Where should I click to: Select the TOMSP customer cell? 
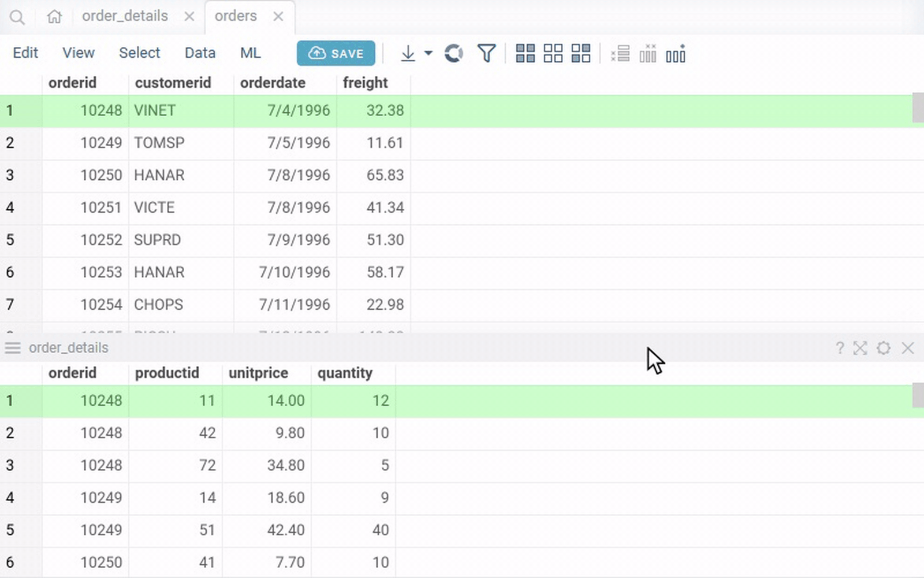coord(181,143)
